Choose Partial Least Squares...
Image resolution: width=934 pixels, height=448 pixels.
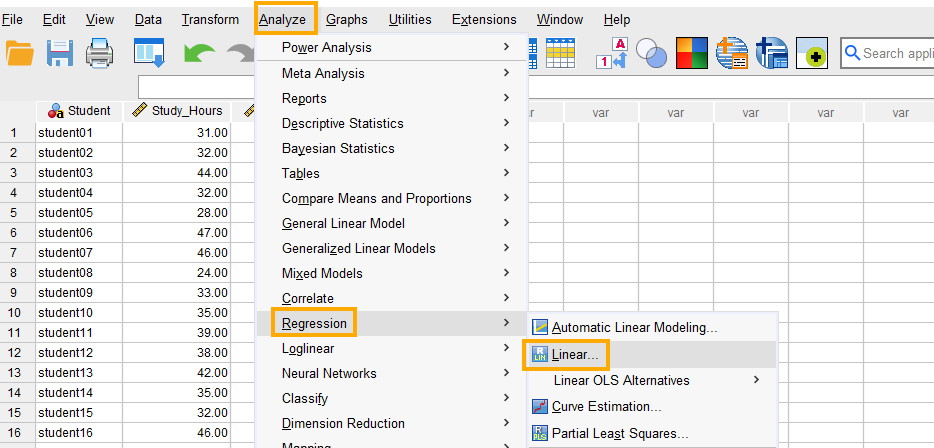pyautogui.click(x=652, y=434)
